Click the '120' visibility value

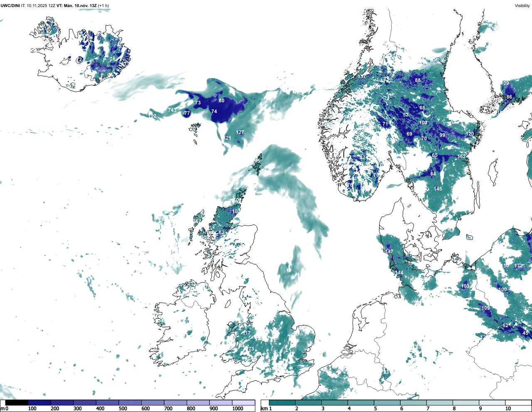coord(470,134)
